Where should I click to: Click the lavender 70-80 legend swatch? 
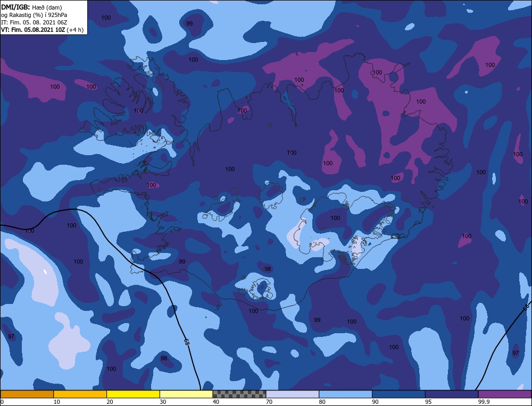tap(293, 394)
